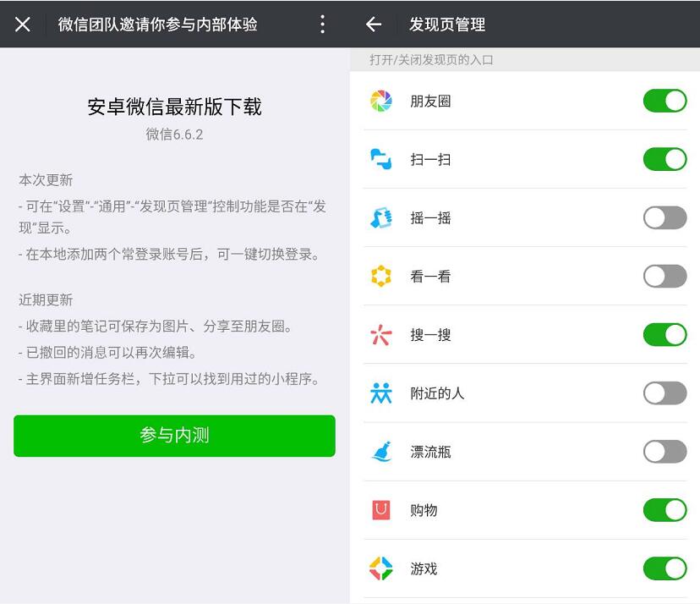Click the 搜一搜 search icon
700x604 pixels.
(380, 335)
